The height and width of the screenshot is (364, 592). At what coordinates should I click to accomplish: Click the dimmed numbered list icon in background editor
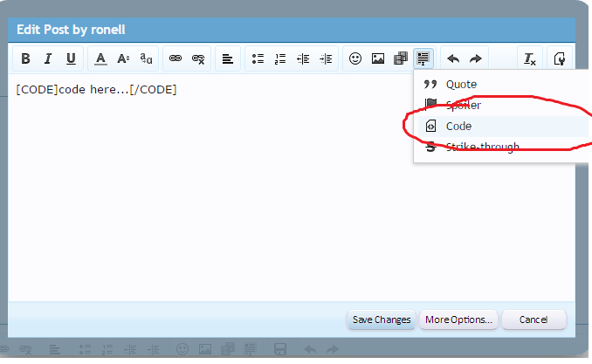point(107,349)
